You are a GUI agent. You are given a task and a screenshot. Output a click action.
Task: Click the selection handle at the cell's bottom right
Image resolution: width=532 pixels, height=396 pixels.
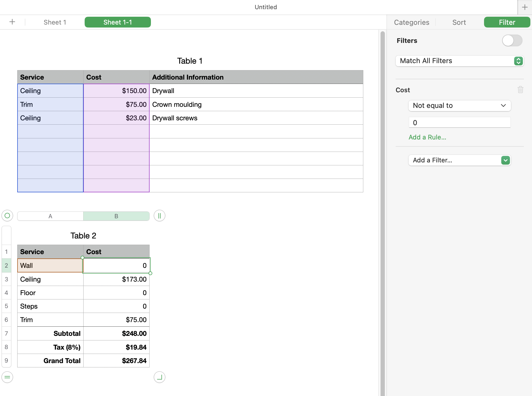pyautogui.click(x=150, y=273)
